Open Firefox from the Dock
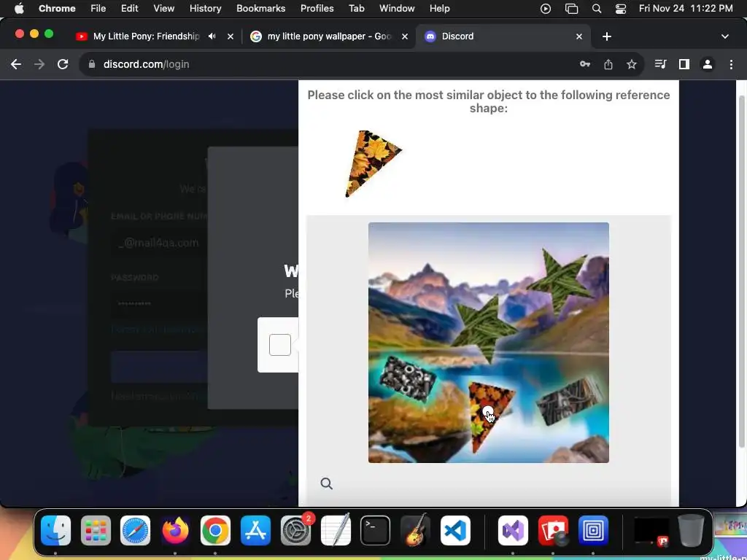Viewport: 747px width, 560px height. pyautogui.click(x=175, y=530)
